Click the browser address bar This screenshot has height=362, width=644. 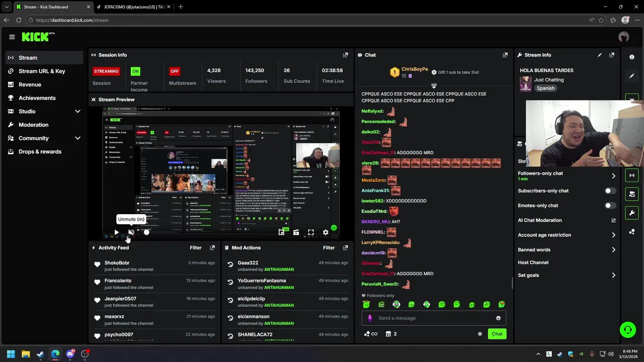[x=307, y=20]
